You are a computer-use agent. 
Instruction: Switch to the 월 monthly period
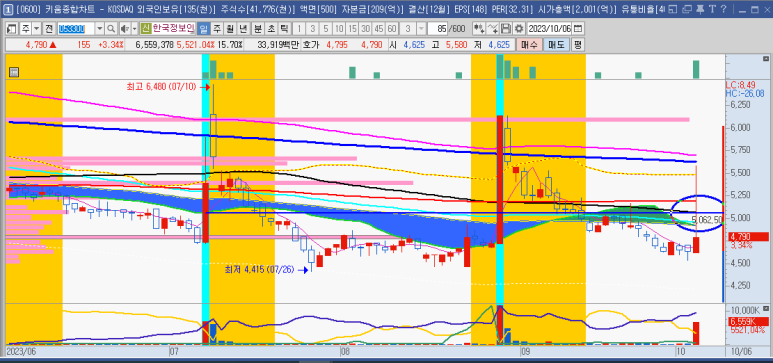pyautogui.click(x=230, y=29)
